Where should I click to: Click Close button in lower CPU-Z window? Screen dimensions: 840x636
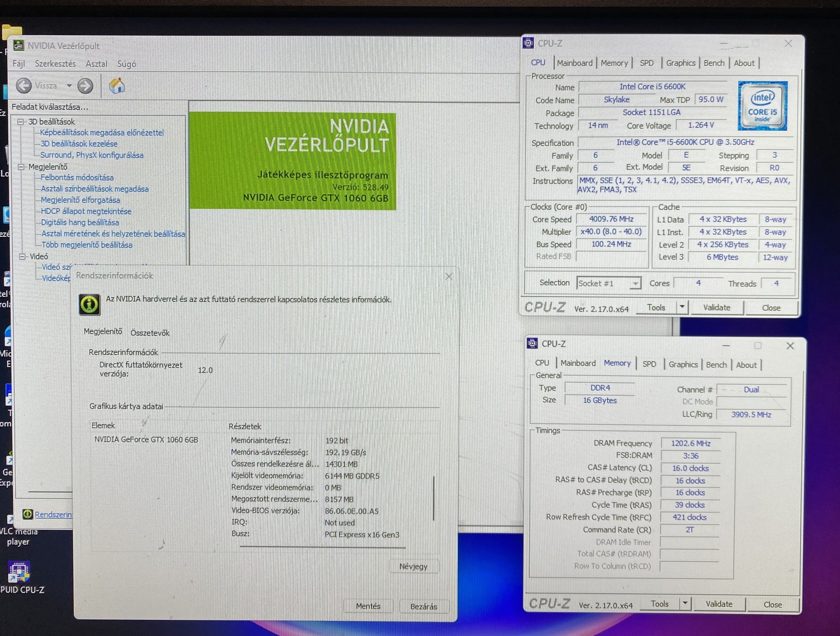click(x=772, y=605)
